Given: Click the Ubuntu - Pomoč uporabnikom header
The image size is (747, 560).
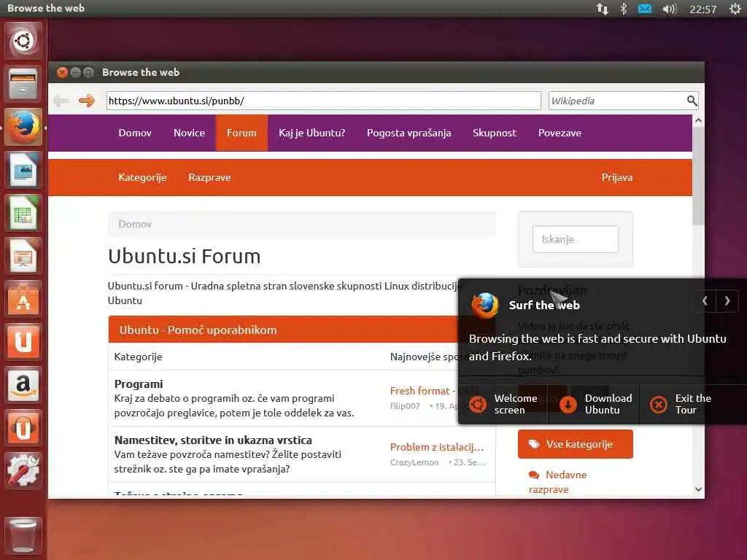Looking at the screenshot, I should point(198,330).
